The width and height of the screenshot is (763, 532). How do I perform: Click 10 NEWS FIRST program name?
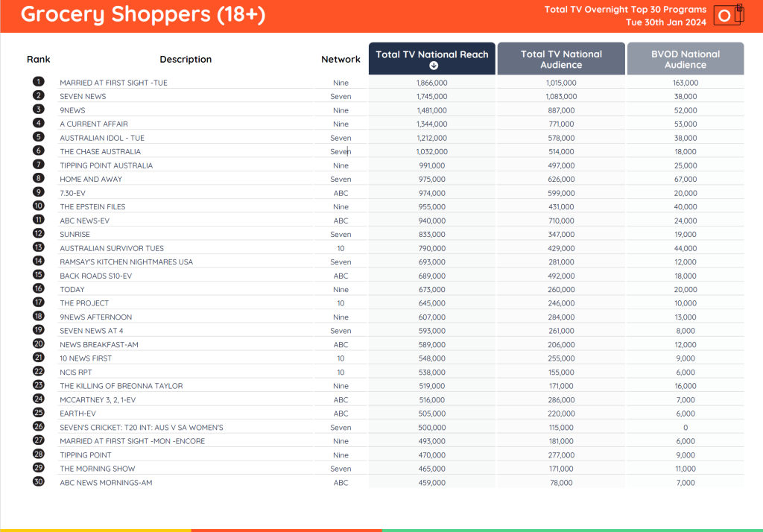[x=86, y=358]
